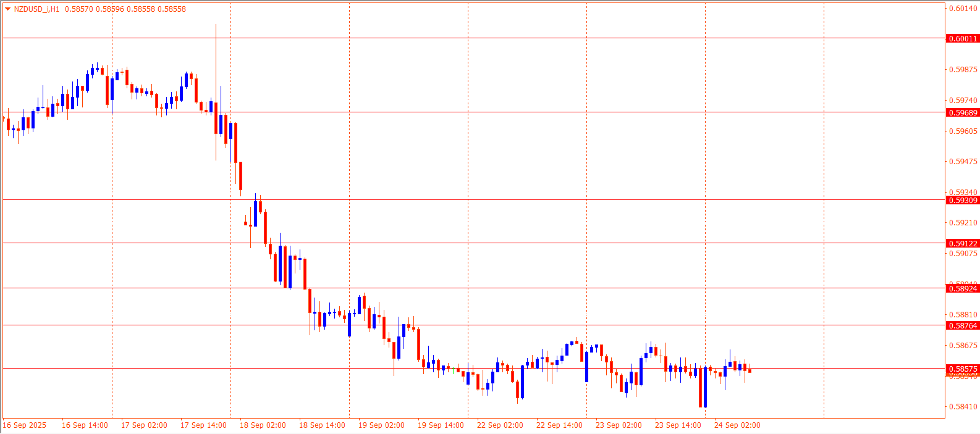Select the 18 Sep 14:00 time label
The height and width of the screenshot is (434, 980).
[322, 425]
